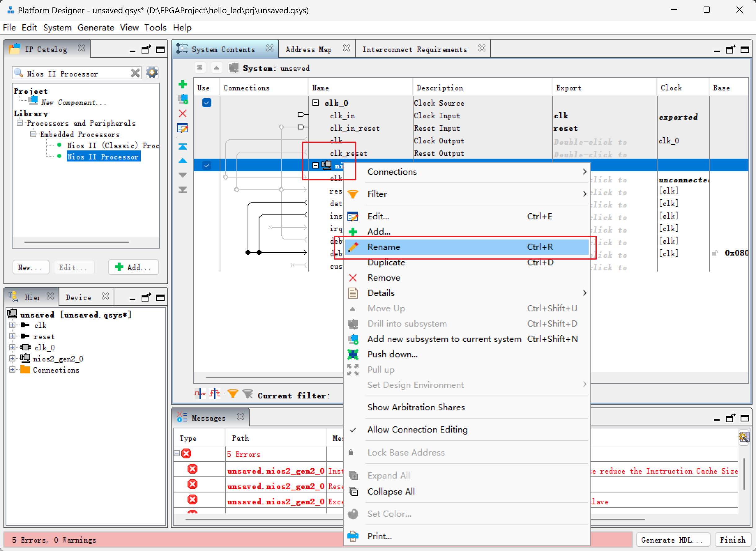Choose Remove from the context menu

point(467,278)
